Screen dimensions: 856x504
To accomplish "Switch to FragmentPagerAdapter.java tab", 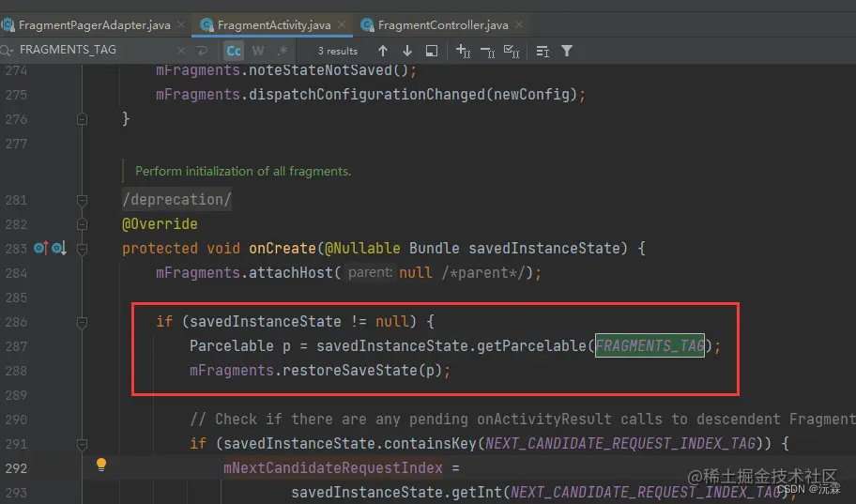I will click(x=94, y=25).
